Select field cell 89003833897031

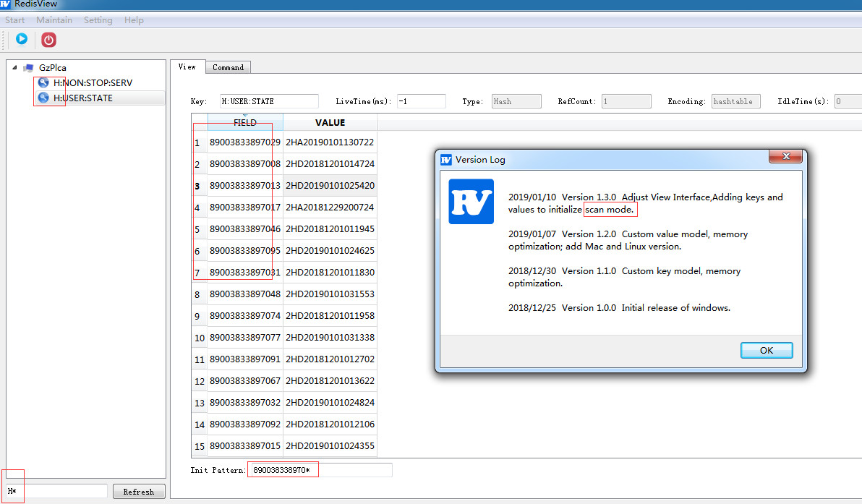point(245,272)
